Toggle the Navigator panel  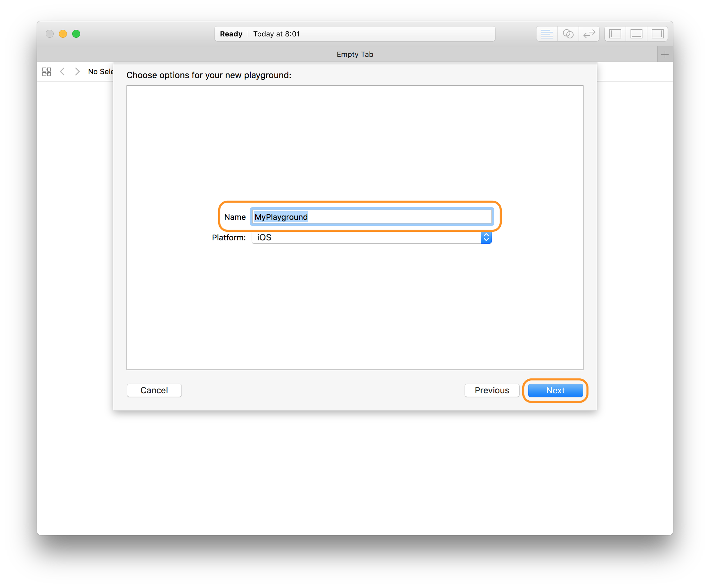[x=615, y=34]
